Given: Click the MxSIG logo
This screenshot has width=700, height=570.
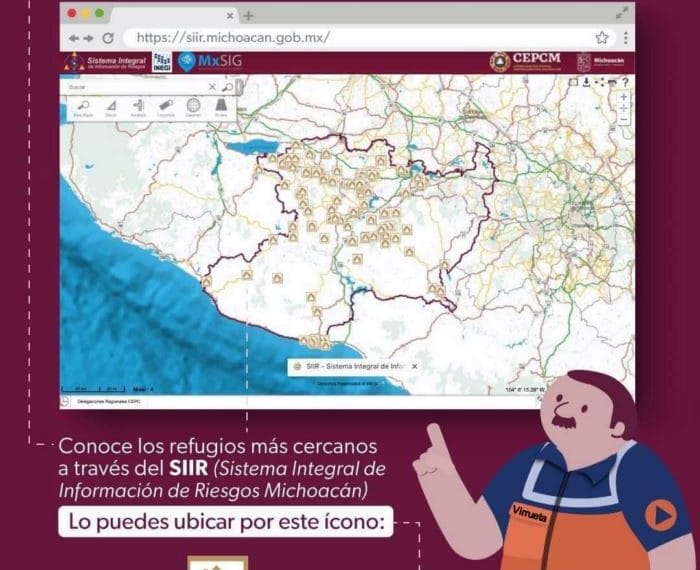Looking at the screenshot, I should coord(210,62).
